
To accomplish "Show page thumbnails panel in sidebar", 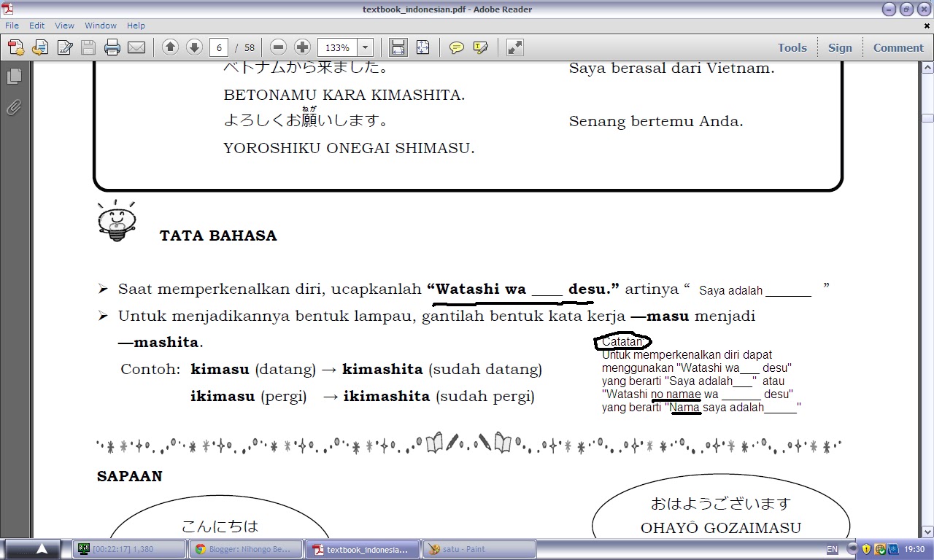I will [x=14, y=76].
